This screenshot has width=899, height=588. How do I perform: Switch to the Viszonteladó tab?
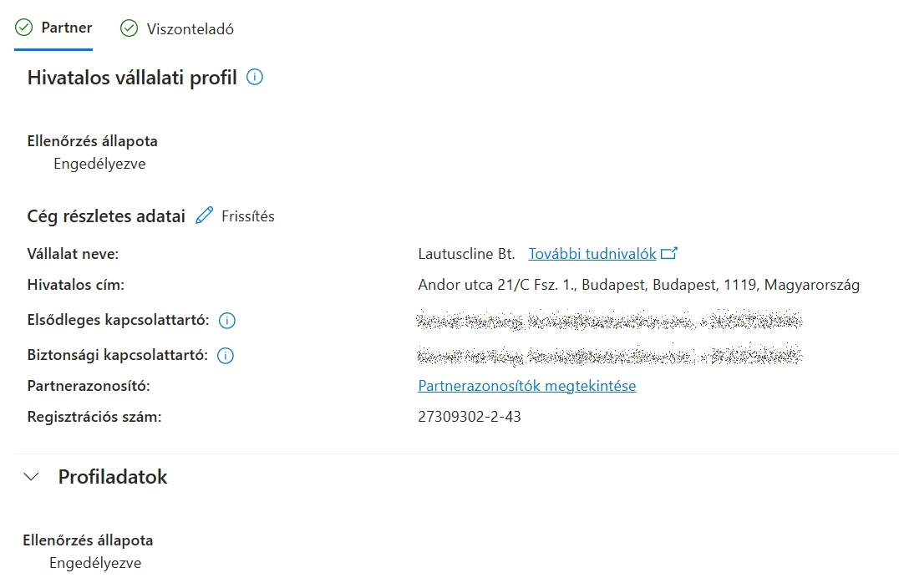(x=190, y=29)
